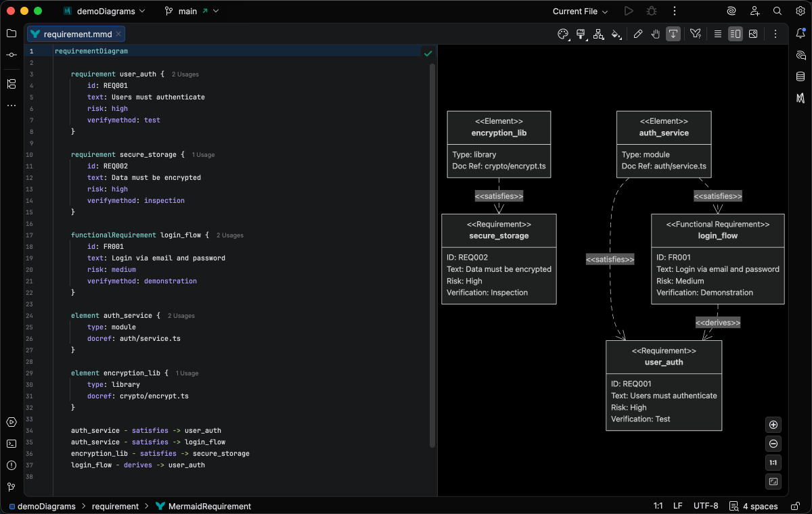The image size is (812, 514).
Task: Select the requirement.mmd editor tab
Action: pos(74,34)
